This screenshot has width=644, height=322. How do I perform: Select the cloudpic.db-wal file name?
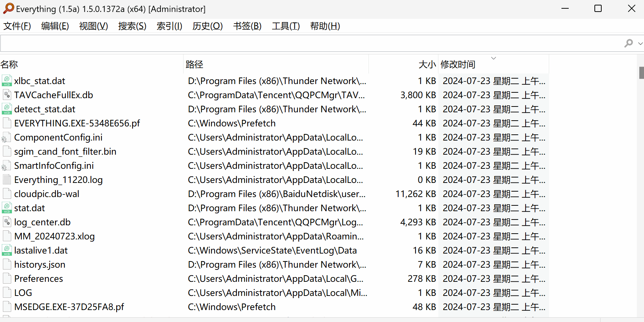tap(47, 194)
